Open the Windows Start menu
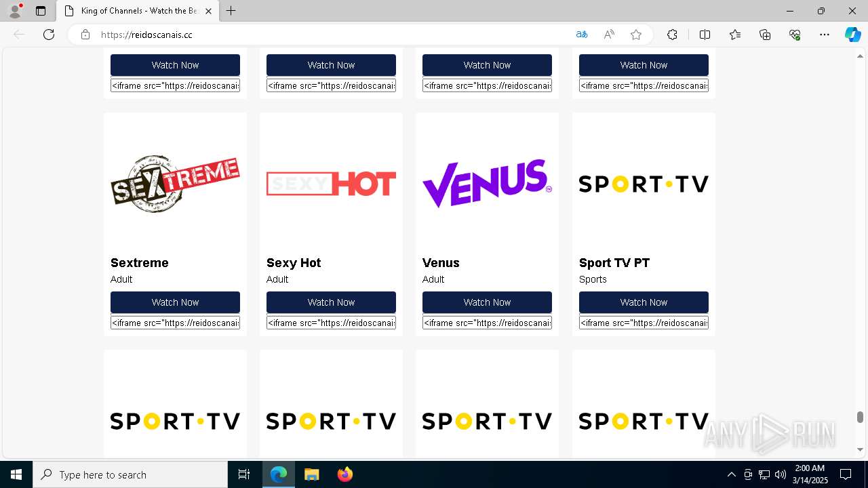This screenshot has width=868, height=488. pos(16,474)
